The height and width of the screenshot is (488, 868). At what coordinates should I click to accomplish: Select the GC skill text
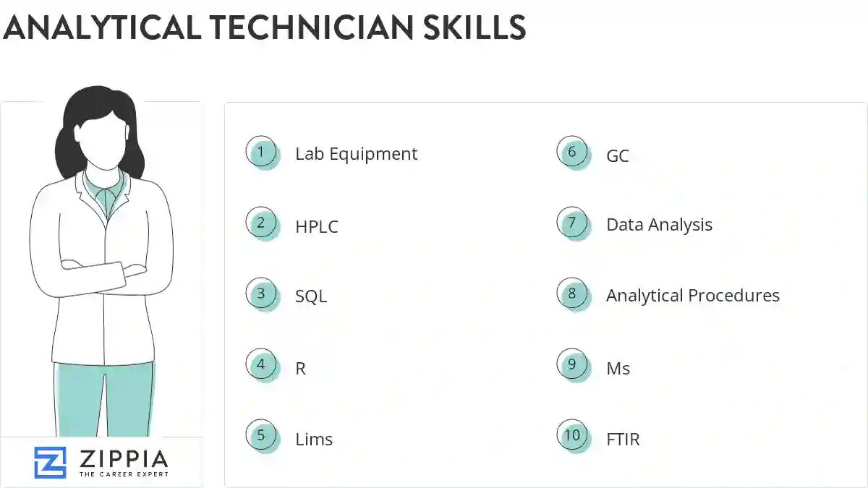[618, 155]
